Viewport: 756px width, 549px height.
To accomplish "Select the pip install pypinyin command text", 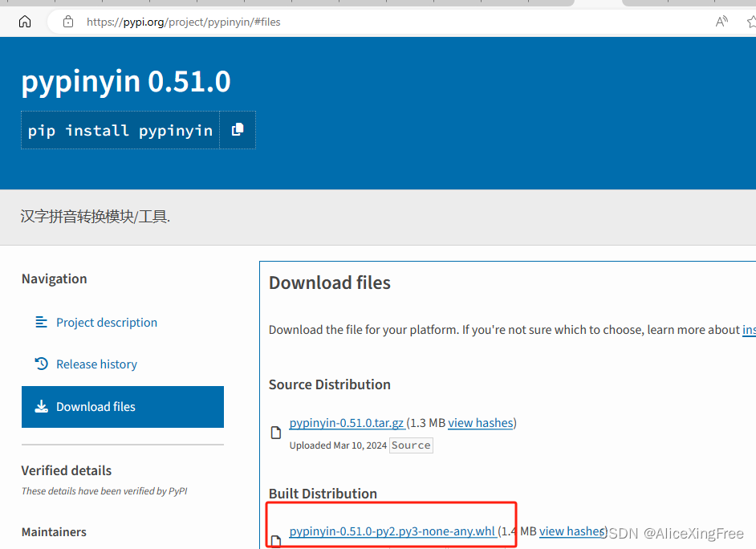I will [x=120, y=131].
